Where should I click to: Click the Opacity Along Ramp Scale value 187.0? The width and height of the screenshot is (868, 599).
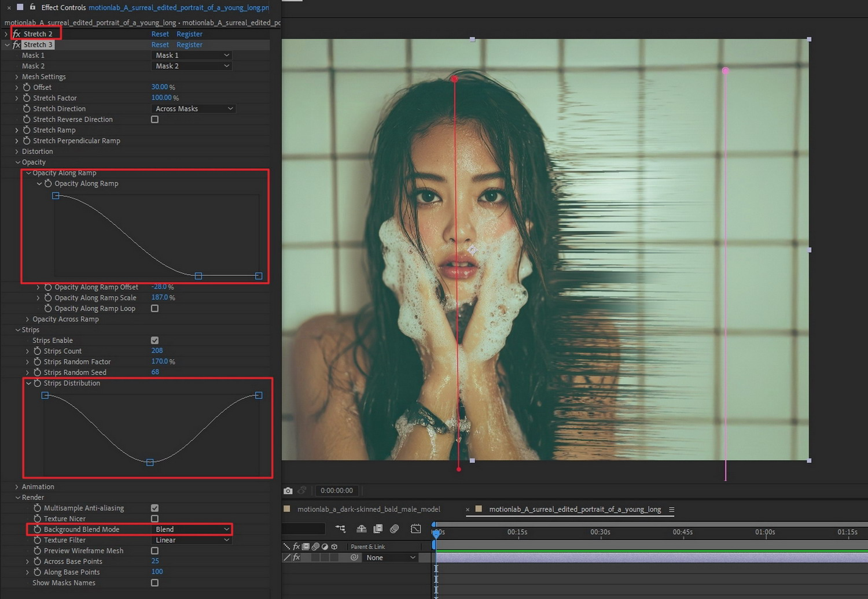tap(160, 298)
